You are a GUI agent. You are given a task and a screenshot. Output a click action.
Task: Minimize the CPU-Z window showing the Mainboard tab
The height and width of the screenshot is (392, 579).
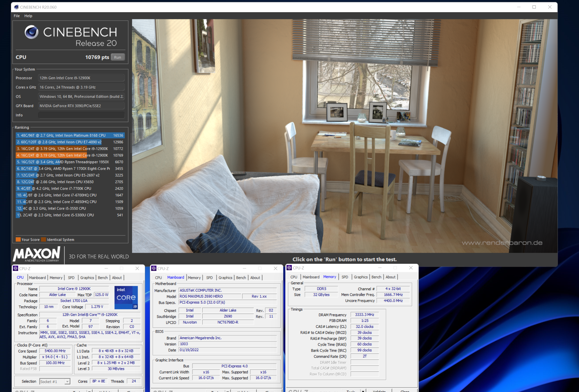pyautogui.click(x=244, y=268)
